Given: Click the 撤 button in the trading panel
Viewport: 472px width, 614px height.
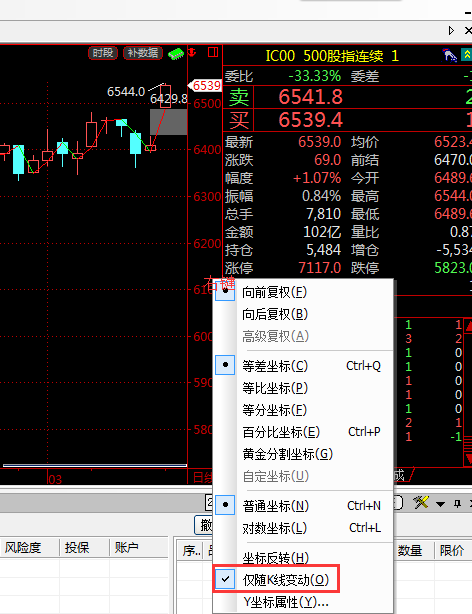Looking at the screenshot, I should tap(204, 525).
